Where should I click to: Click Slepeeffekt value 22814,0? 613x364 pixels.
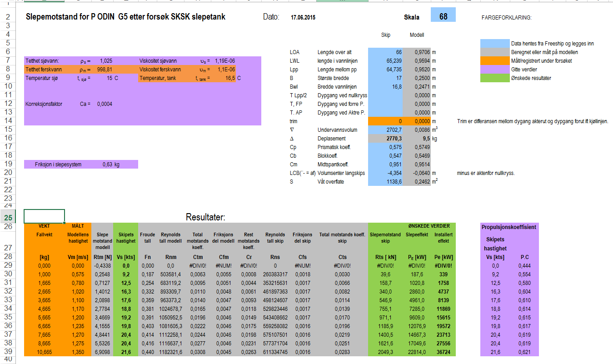pos(416,352)
